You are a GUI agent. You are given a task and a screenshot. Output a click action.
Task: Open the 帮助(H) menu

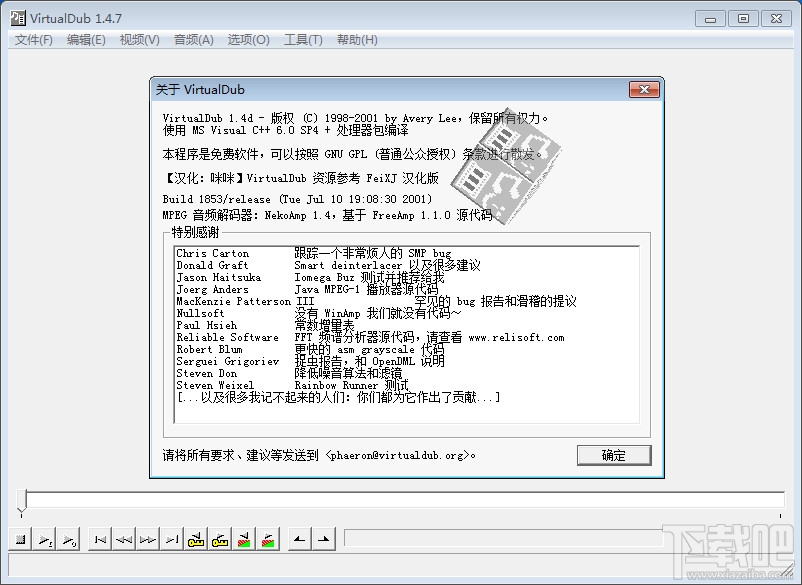click(357, 40)
